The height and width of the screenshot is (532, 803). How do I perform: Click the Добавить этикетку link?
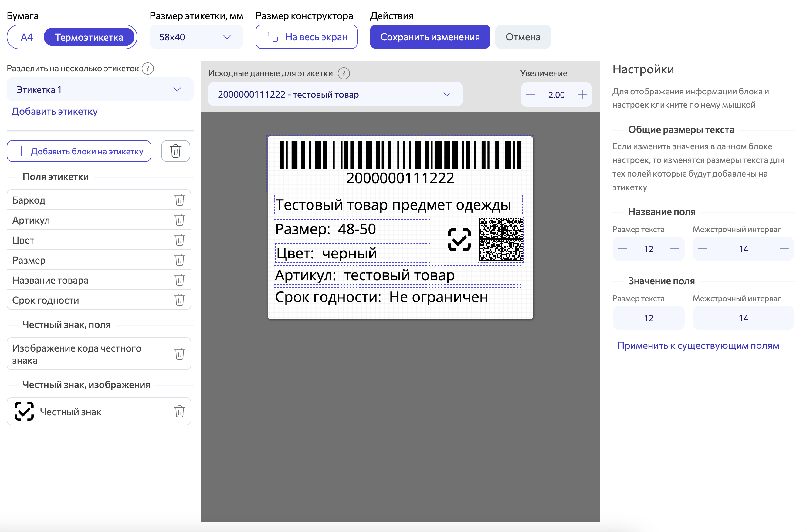pyautogui.click(x=54, y=111)
